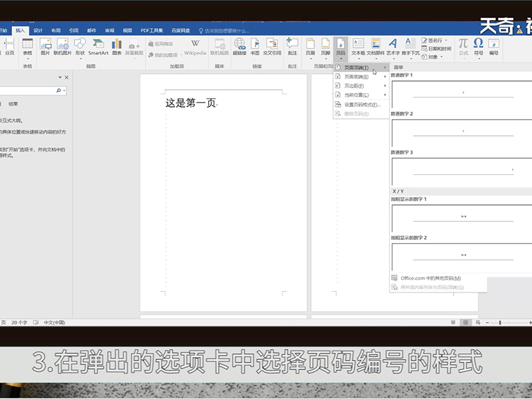Switch to the 设计 (Design) ribbon tab
Image resolution: width=532 pixels, height=399 pixels.
38,30
